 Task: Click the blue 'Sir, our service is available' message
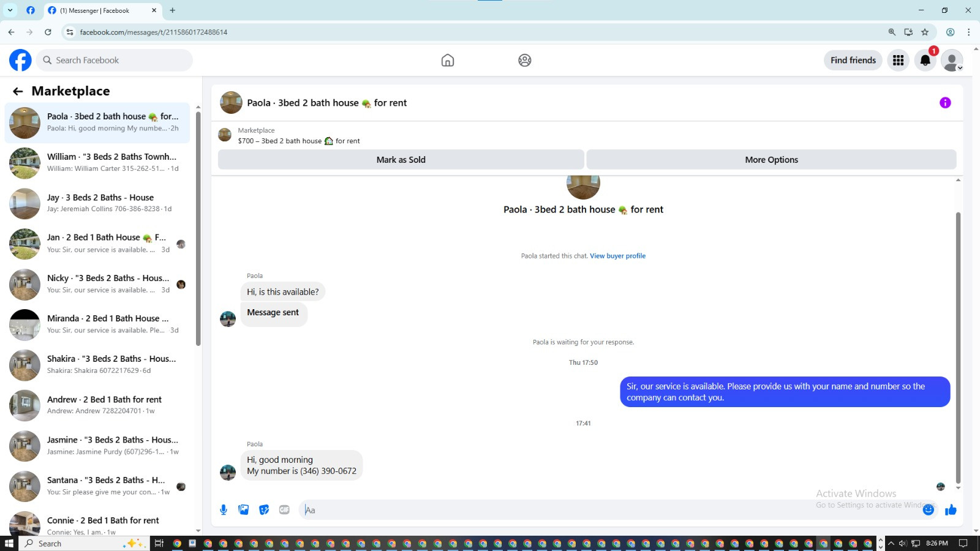point(785,392)
